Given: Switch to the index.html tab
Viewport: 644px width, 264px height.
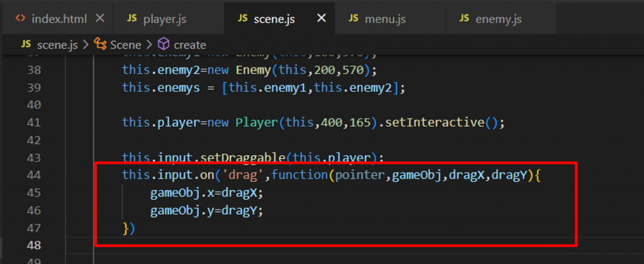Looking at the screenshot, I should [57, 18].
